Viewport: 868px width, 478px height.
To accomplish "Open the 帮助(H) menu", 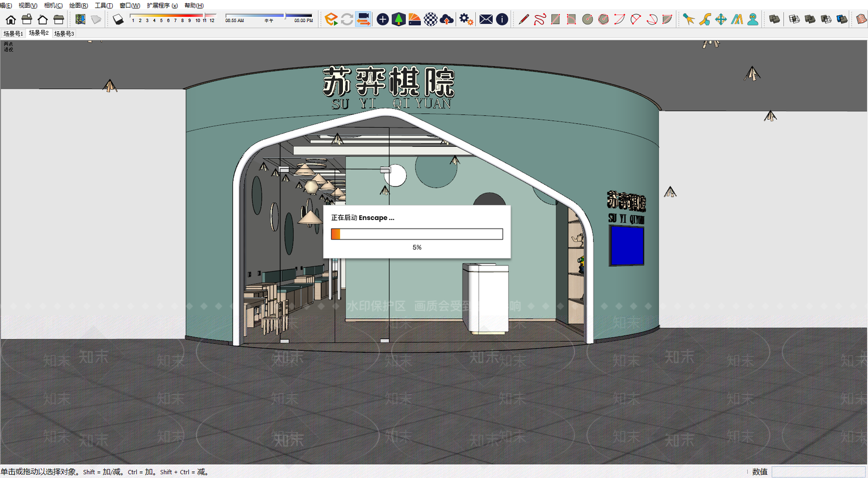I will 194,5.
